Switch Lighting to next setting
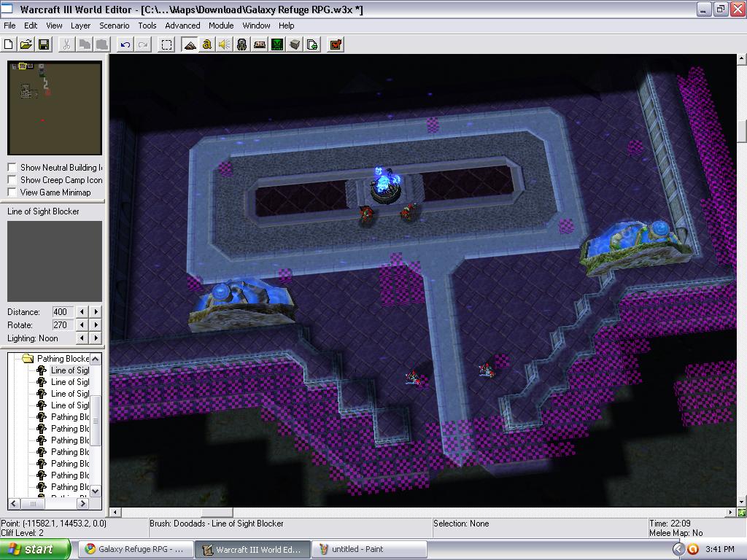 [96, 338]
